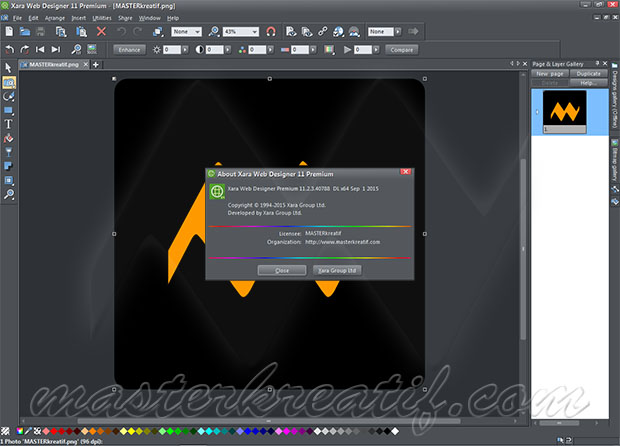Select the Rectangle shape tool

tap(8, 110)
